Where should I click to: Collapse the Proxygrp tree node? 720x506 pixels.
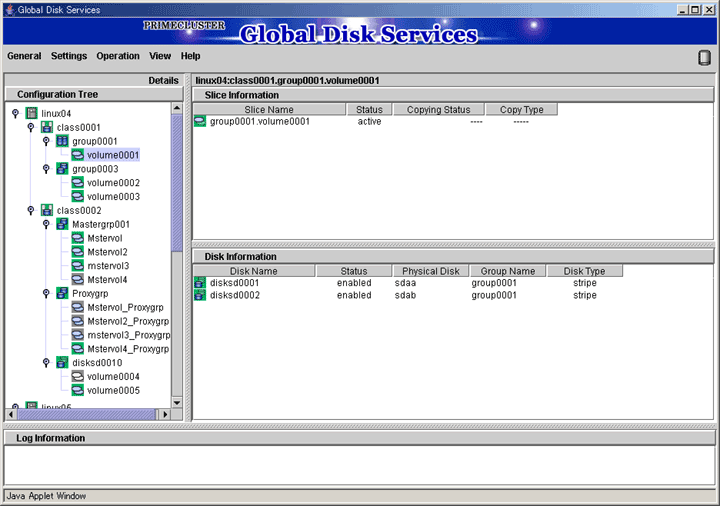[x=46, y=293]
